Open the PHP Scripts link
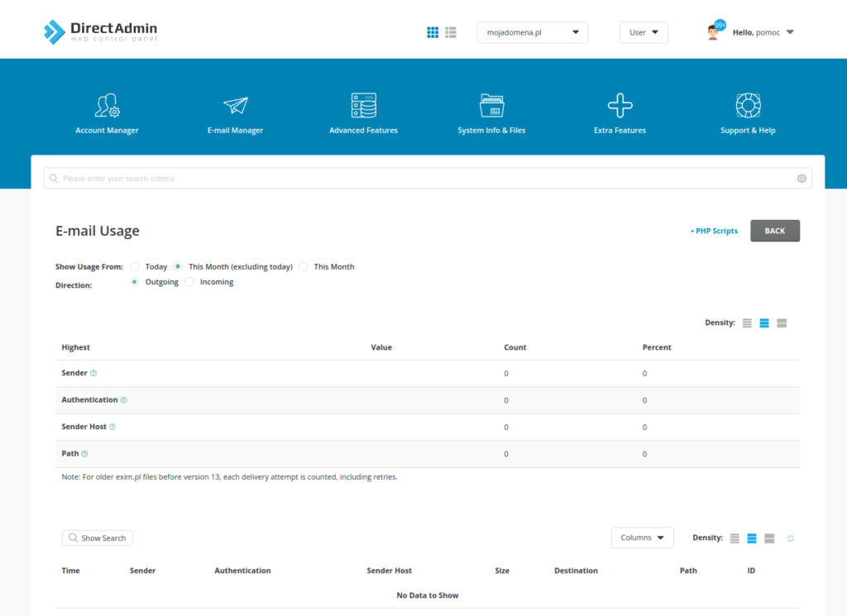The image size is (847, 616). (715, 231)
